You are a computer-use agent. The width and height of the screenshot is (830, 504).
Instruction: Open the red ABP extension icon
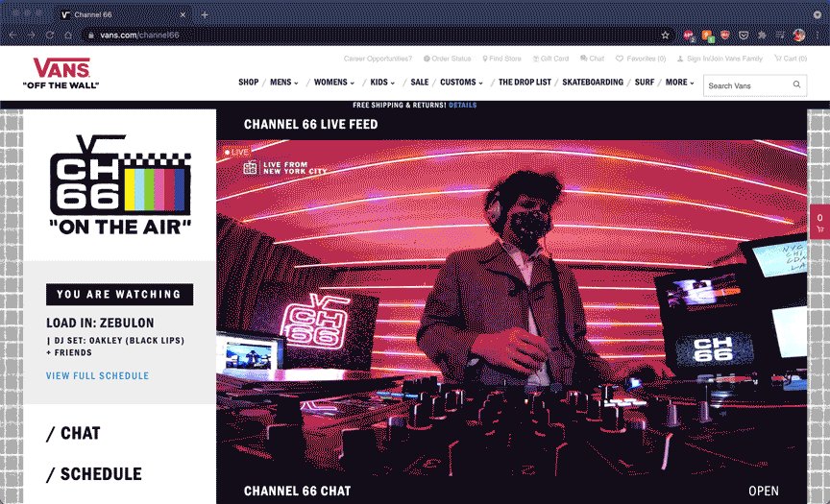688,36
